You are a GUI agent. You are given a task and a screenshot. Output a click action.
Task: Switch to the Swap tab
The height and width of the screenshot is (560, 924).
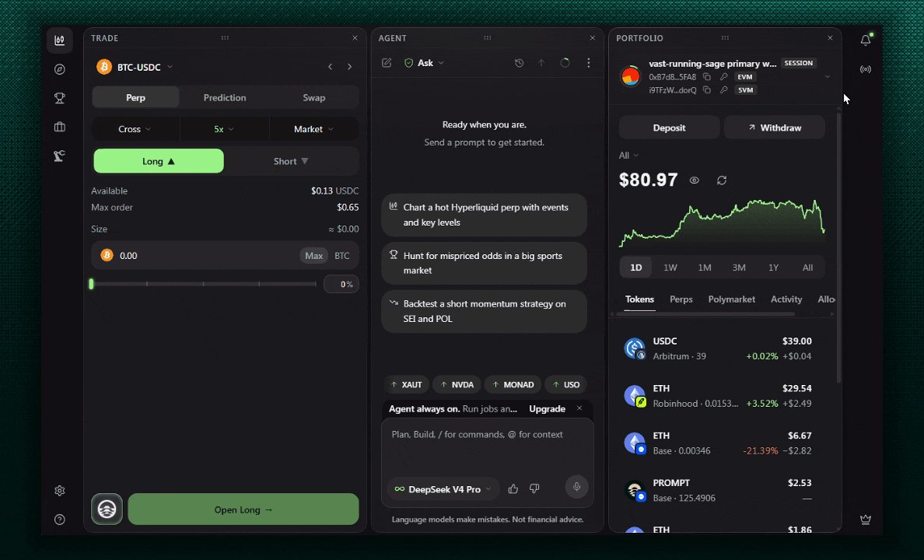coord(313,98)
